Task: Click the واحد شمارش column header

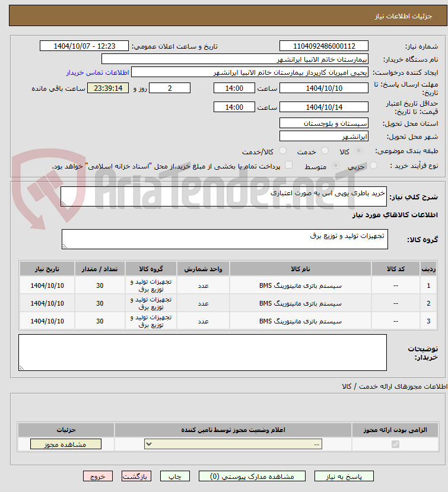Action: click(x=204, y=269)
